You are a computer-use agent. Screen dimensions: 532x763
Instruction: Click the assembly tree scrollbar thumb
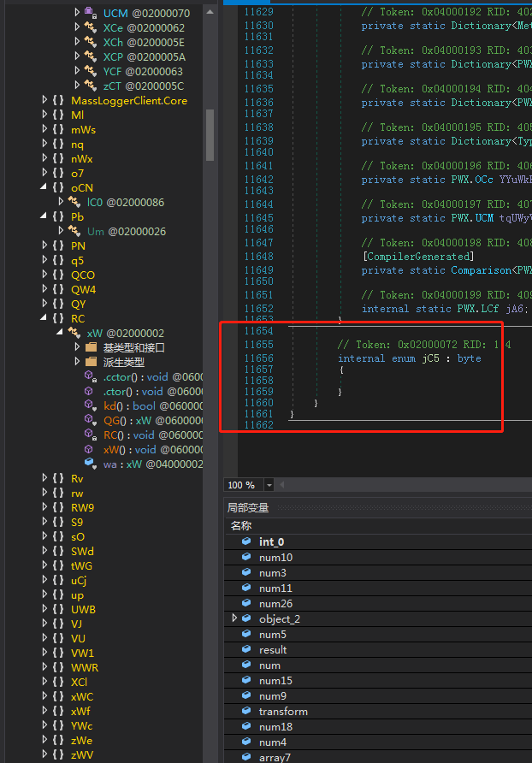coord(210,135)
